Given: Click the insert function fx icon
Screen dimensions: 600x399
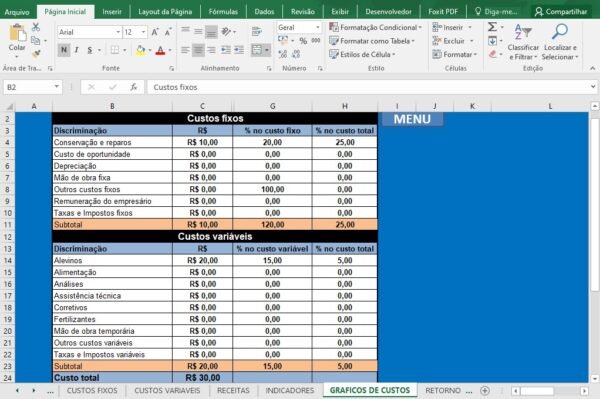Looking at the screenshot, I should pyautogui.click(x=134, y=87).
